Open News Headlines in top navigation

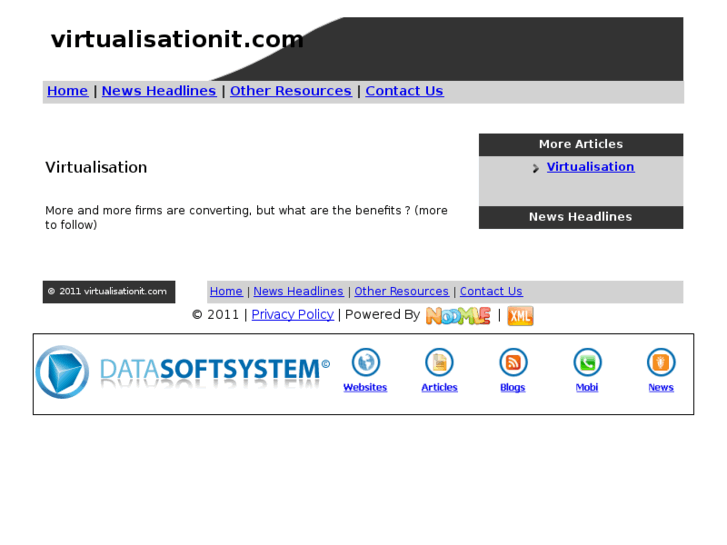(x=159, y=91)
